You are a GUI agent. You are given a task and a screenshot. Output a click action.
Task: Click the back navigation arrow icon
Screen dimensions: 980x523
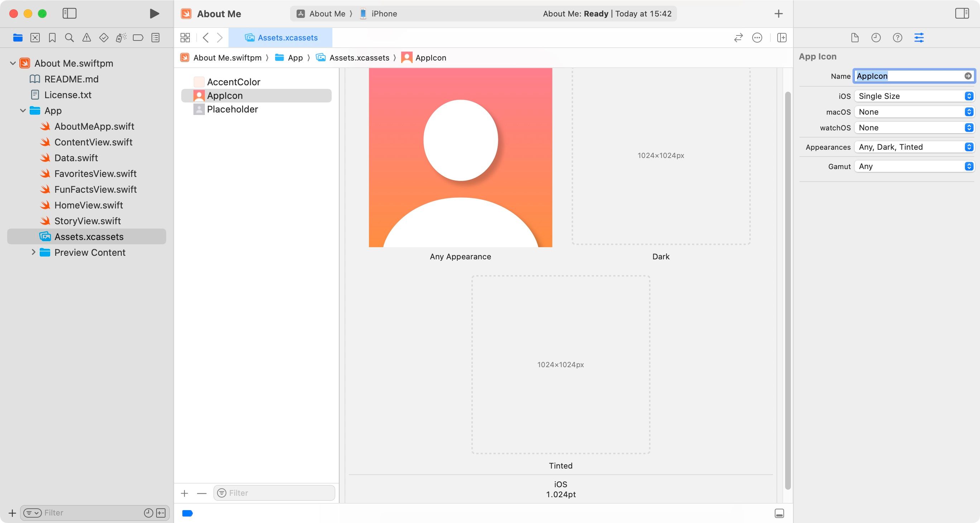(x=206, y=37)
